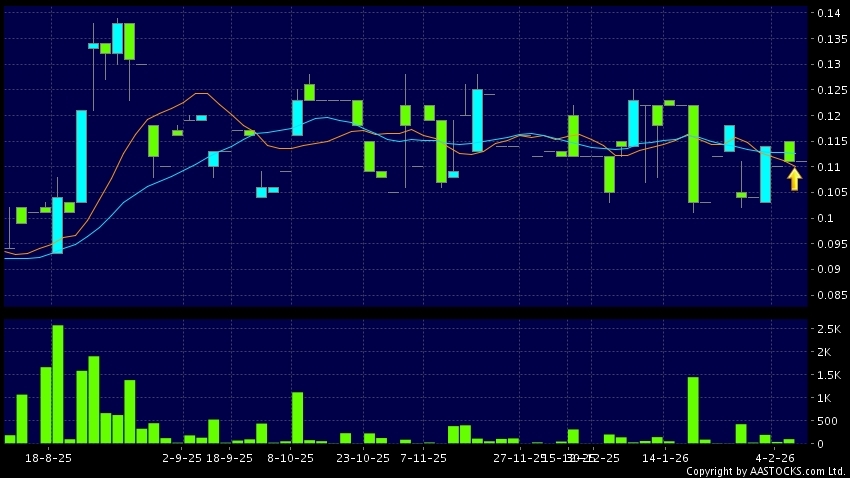Screen dimensions: 850x478
Task: Click the 0.085 price axis label
Action: (829, 295)
